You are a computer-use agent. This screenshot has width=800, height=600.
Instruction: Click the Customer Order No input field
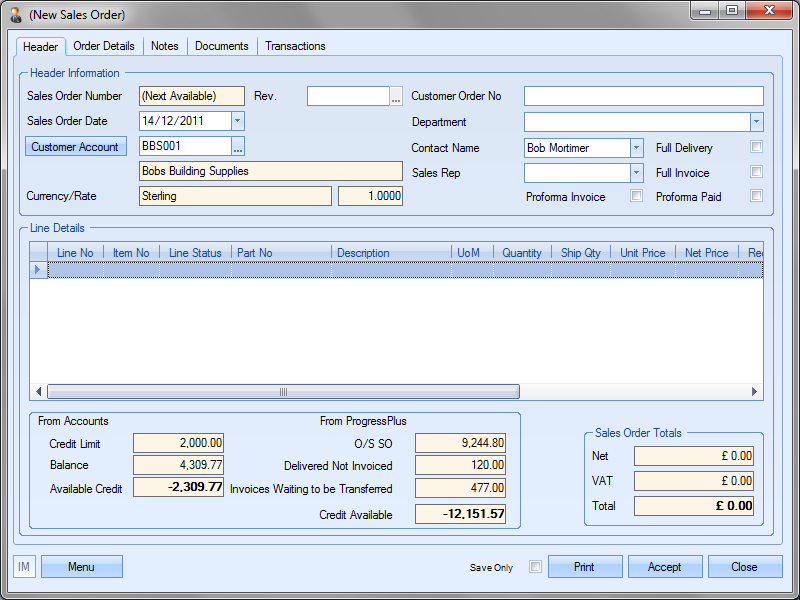tap(643, 97)
